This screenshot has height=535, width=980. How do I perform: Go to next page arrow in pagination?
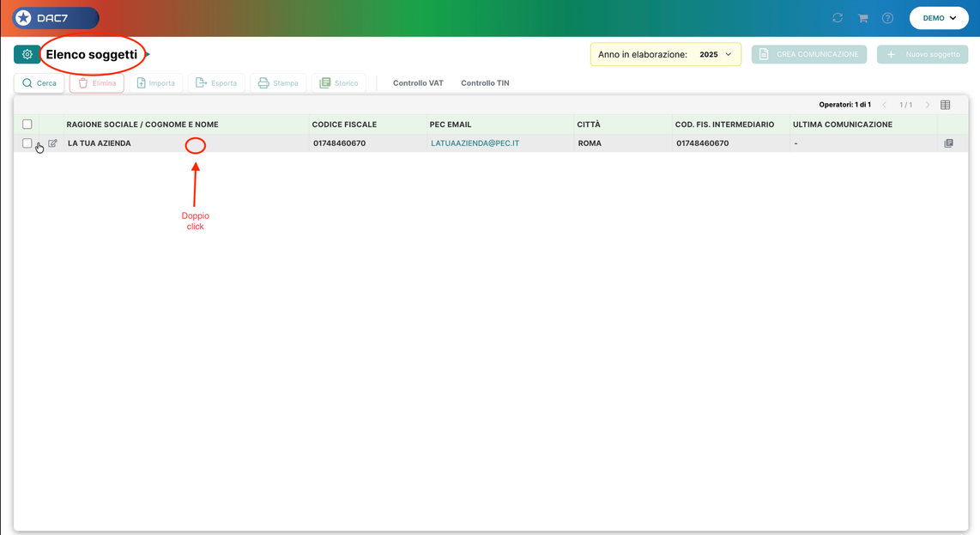(x=928, y=105)
